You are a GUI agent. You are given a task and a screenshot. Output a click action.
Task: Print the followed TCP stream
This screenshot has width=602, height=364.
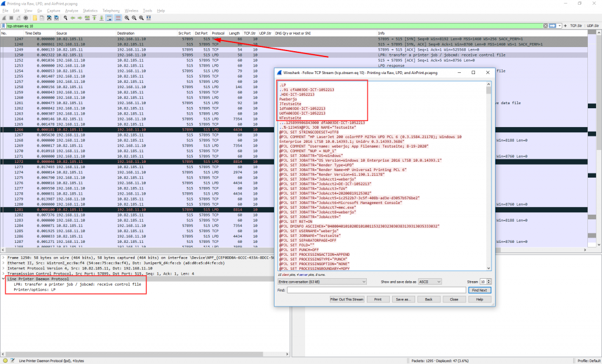click(378, 299)
